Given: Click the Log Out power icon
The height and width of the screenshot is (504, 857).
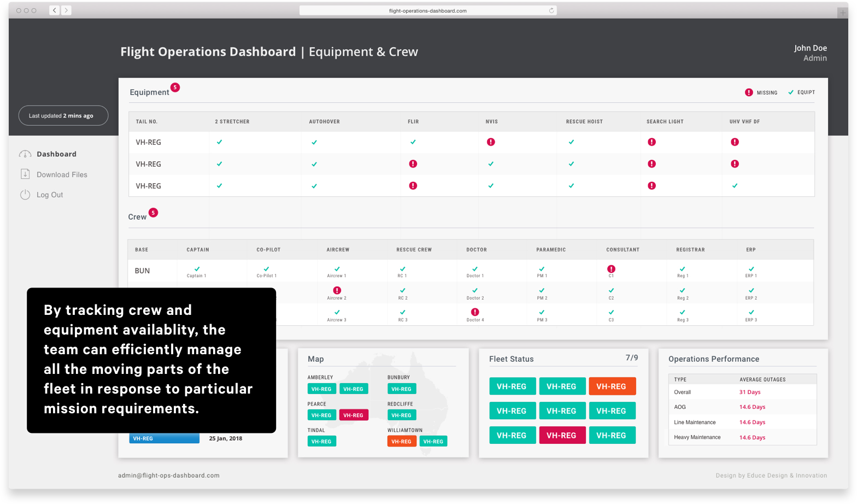Looking at the screenshot, I should pos(25,195).
